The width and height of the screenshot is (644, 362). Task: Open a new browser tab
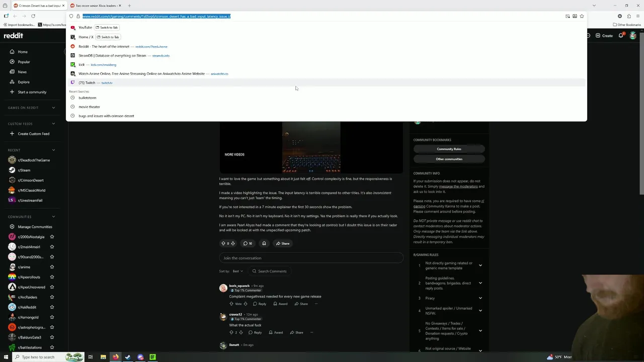click(129, 6)
